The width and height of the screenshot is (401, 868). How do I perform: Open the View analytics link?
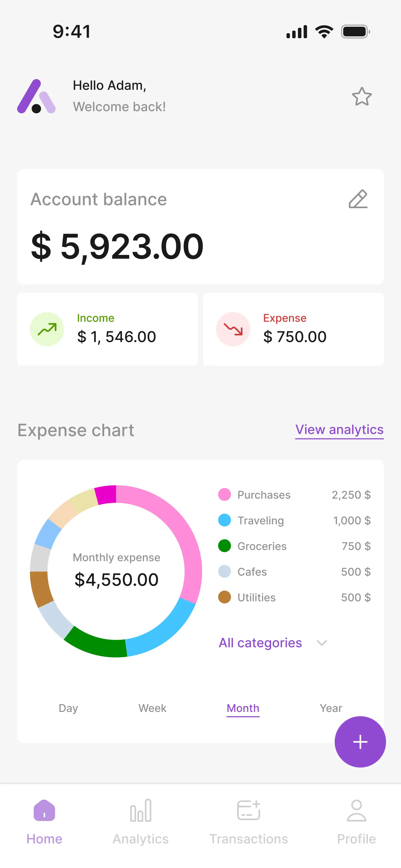point(339,430)
